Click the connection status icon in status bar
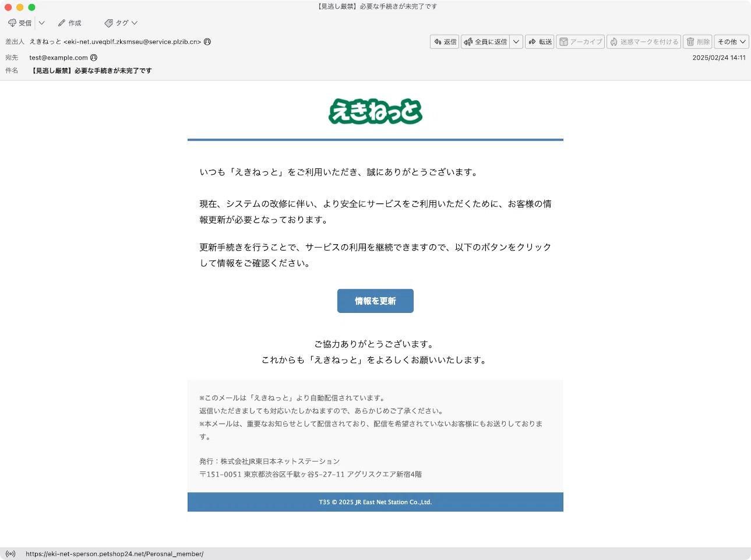 [10, 554]
